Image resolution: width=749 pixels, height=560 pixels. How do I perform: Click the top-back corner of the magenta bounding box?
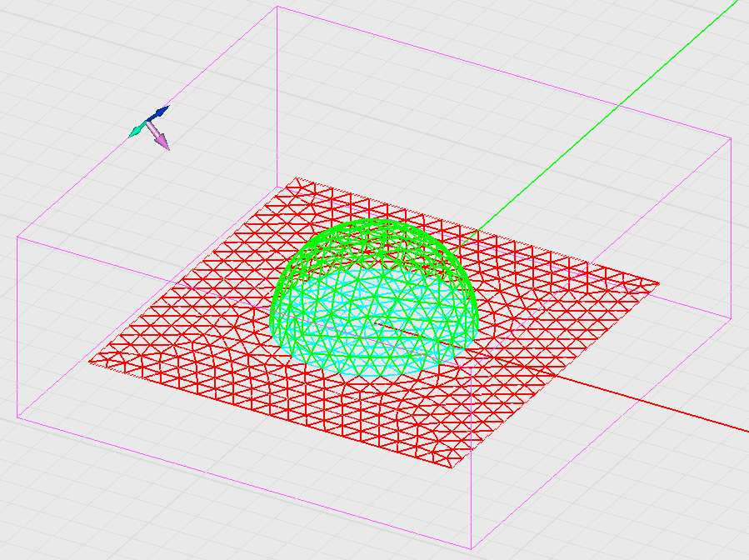pos(277,7)
